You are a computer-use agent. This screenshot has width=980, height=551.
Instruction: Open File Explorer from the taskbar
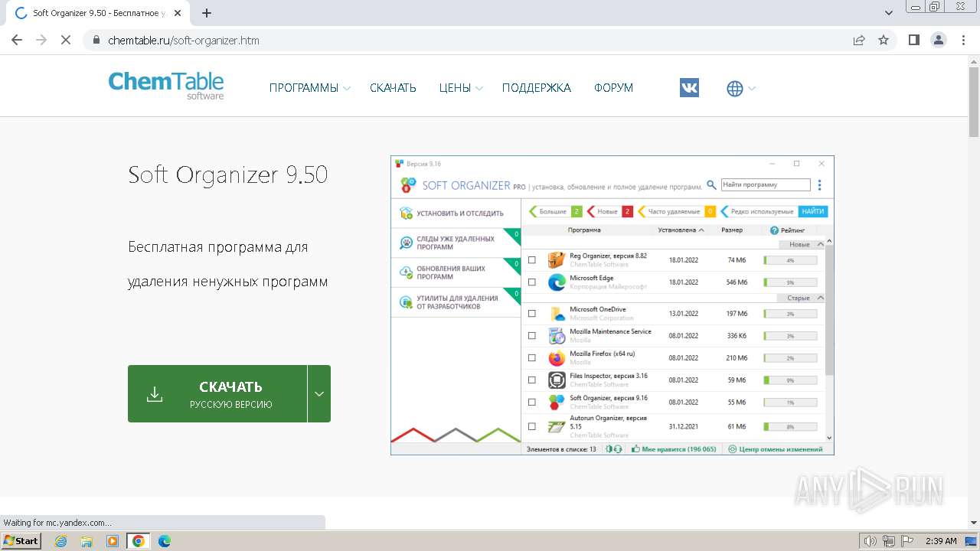pyautogui.click(x=87, y=541)
